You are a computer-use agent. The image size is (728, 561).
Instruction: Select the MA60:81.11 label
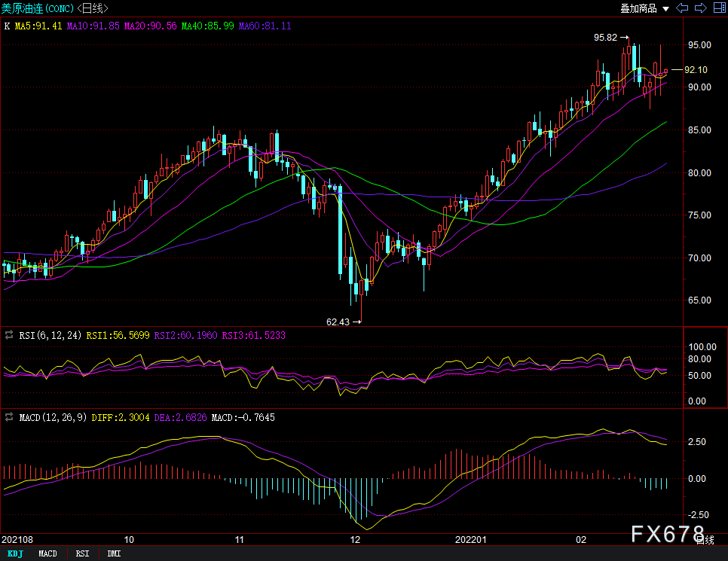(265, 26)
